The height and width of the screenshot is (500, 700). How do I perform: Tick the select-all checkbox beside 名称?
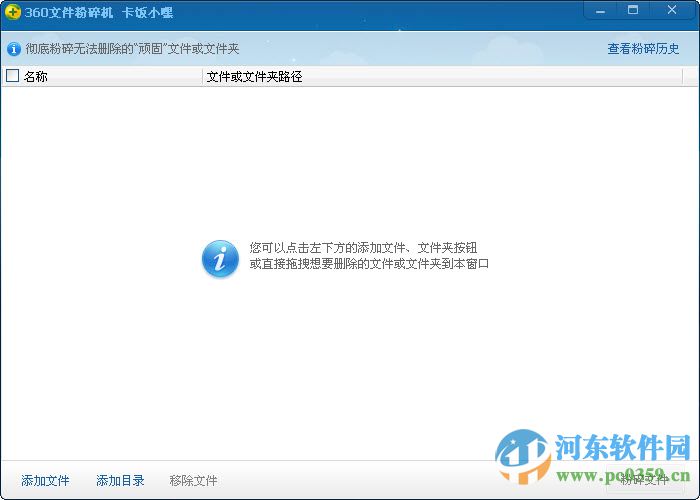[x=12, y=76]
